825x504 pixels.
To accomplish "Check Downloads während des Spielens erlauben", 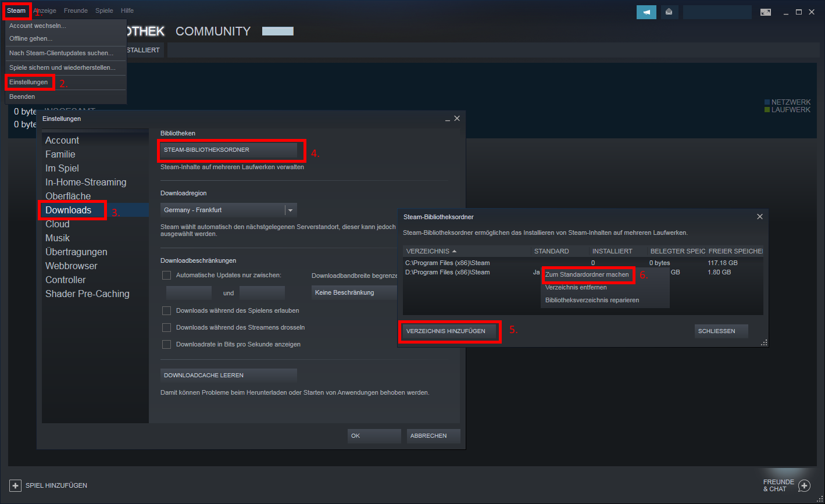I will [166, 310].
